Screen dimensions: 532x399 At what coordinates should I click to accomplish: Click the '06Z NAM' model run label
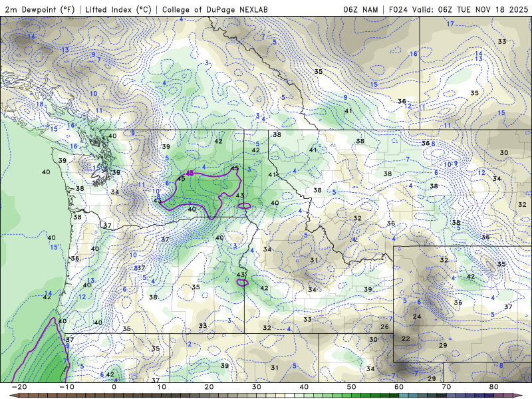pyautogui.click(x=360, y=9)
